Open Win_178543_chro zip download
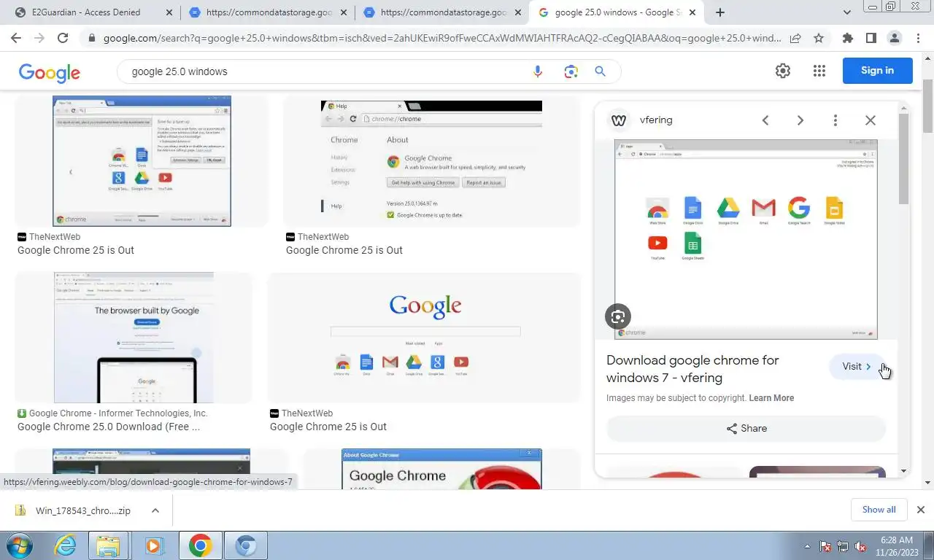This screenshot has width=934, height=560. (x=82, y=510)
